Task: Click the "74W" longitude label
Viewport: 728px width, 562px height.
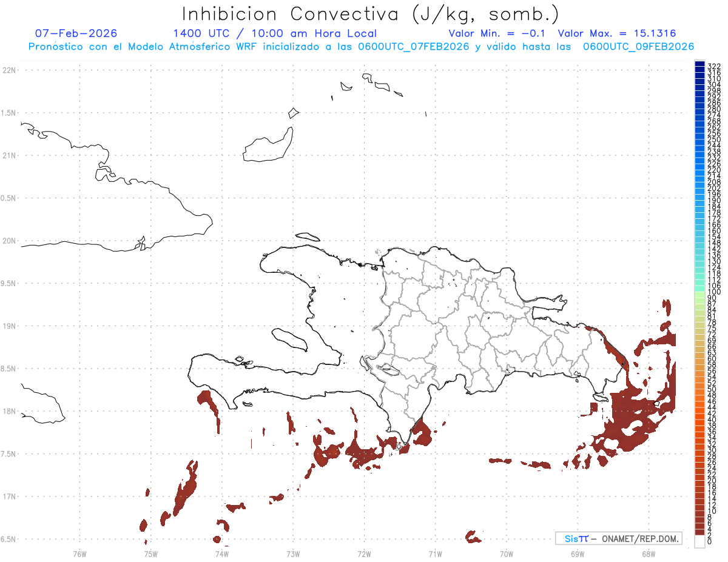Action: coord(221,554)
